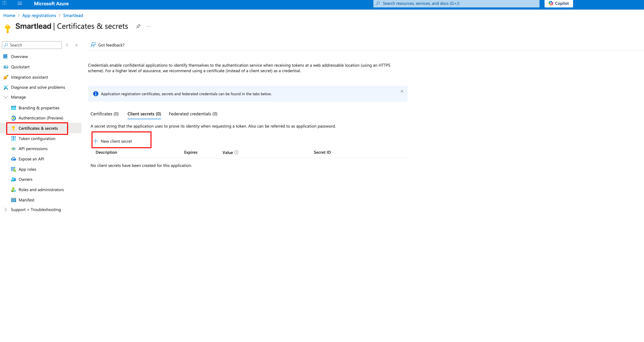644x342 pixels.
Task: Open Quickstart in the sidebar
Action: pyautogui.click(x=20, y=67)
